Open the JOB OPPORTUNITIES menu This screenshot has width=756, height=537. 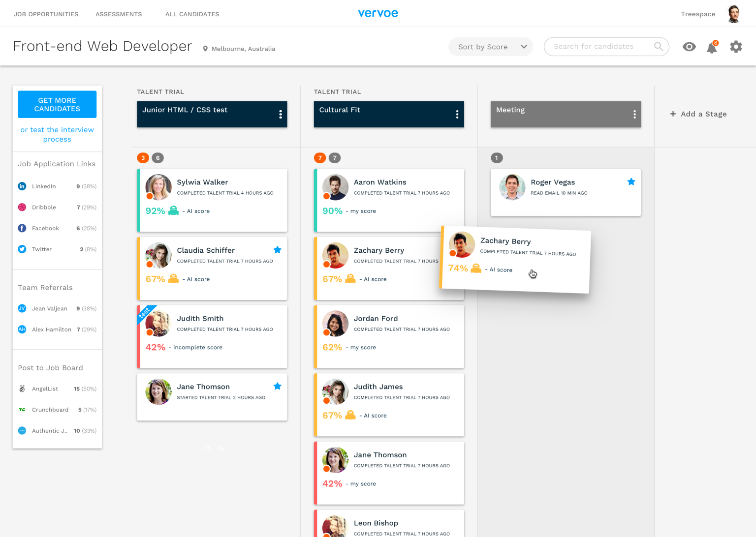pyautogui.click(x=46, y=14)
